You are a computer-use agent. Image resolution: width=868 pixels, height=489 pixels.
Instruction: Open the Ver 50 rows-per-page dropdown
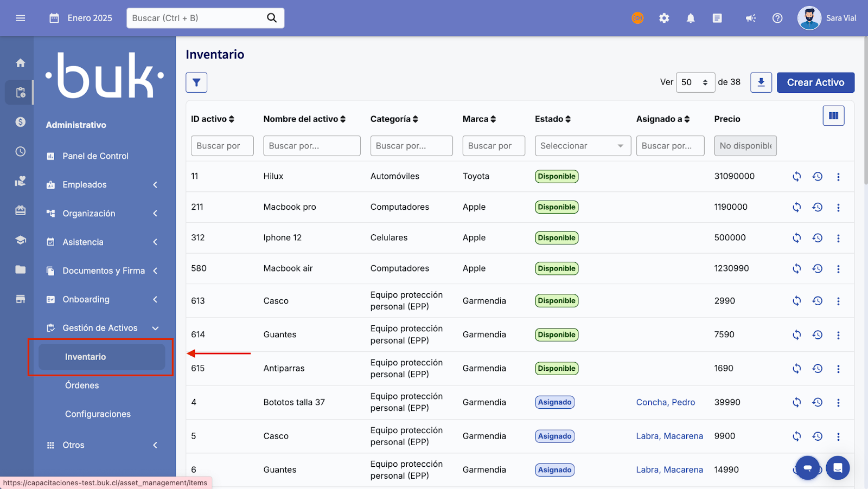[x=695, y=82]
